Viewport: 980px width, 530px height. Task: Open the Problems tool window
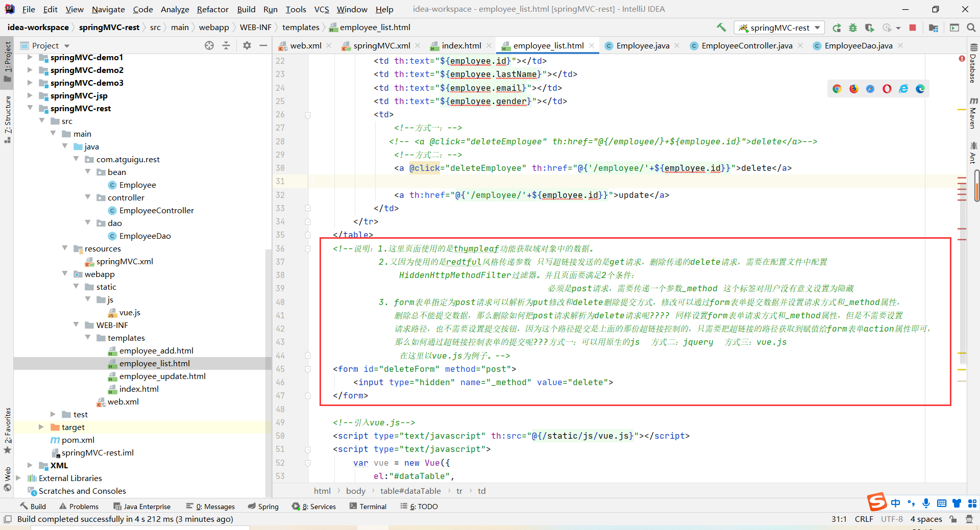(x=79, y=506)
